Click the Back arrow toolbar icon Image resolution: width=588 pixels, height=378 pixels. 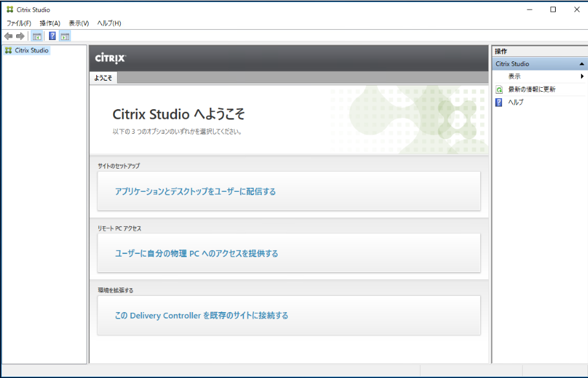coord(8,36)
